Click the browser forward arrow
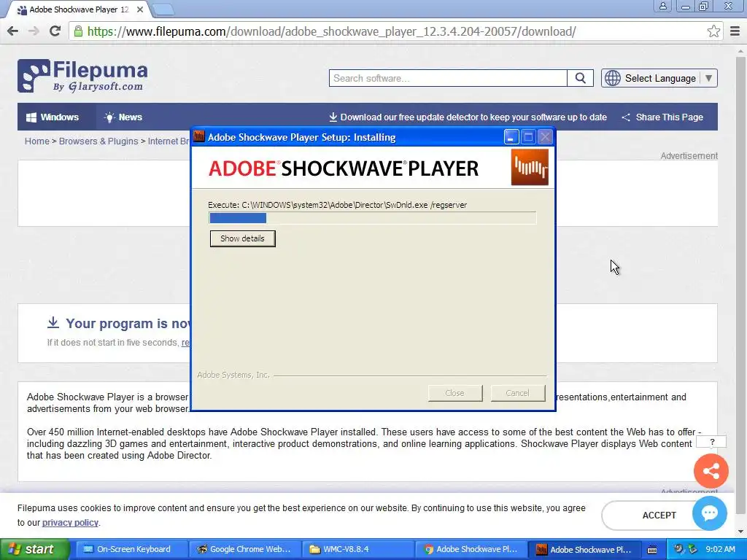Viewport: 747px width, 560px height. click(x=34, y=31)
